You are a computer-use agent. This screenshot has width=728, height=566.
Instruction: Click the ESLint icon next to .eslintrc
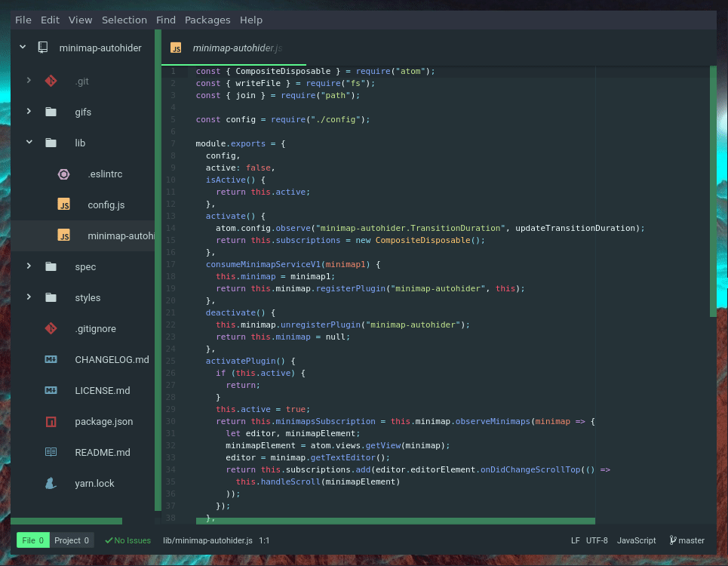(64, 174)
